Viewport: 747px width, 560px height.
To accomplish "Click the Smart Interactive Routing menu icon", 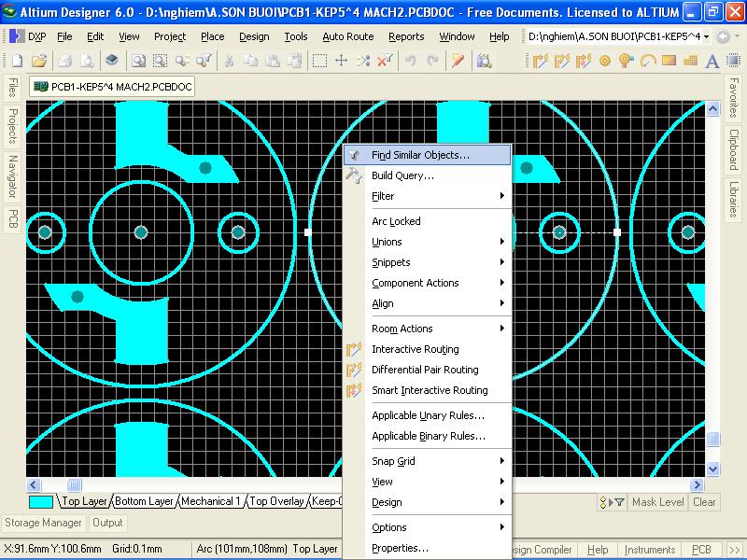I will click(x=353, y=390).
